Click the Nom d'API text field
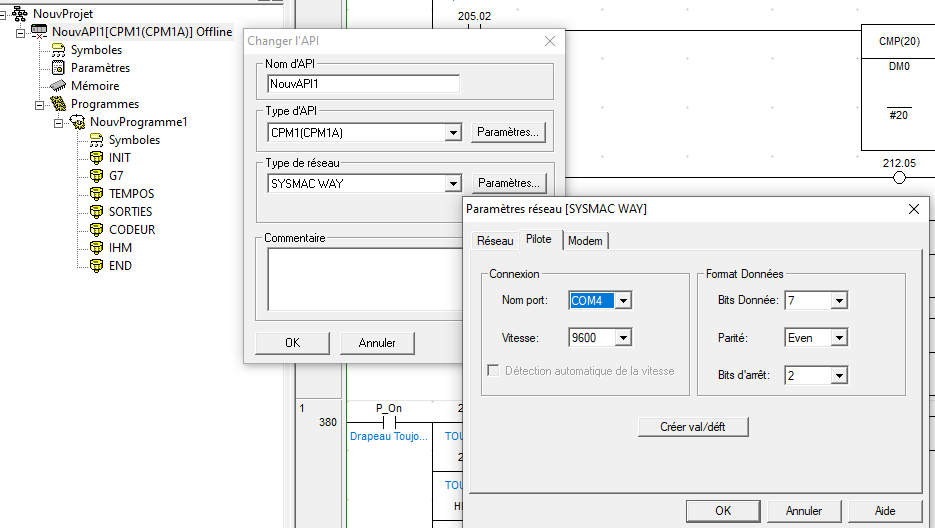The height and width of the screenshot is (528, 935). click(x=363, y=84)
